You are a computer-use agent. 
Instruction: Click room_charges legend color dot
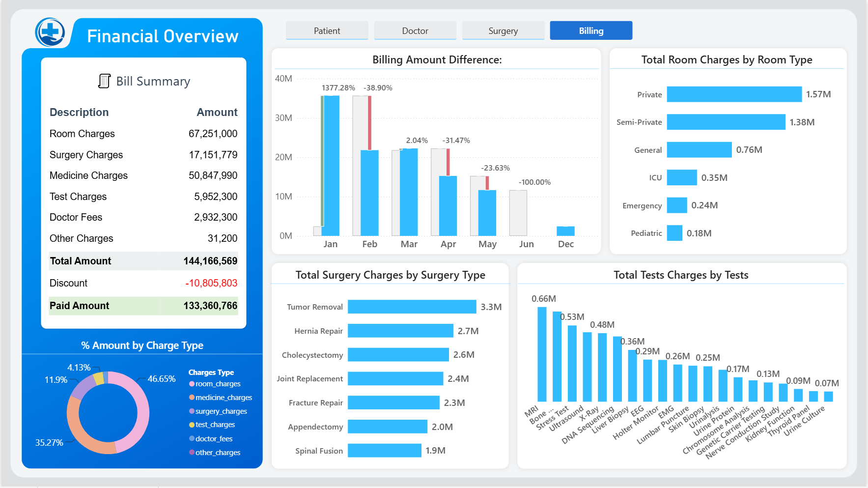click(192, 384)
